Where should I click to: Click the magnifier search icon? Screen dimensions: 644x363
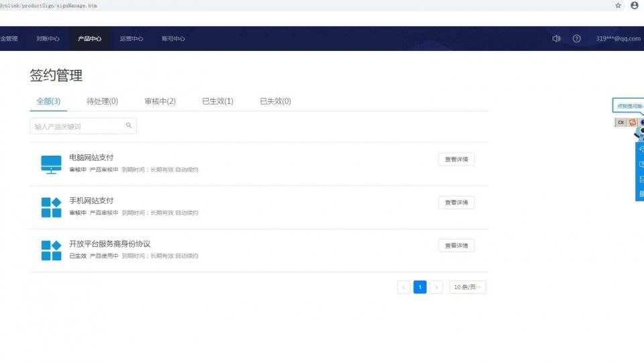(129, 125)
